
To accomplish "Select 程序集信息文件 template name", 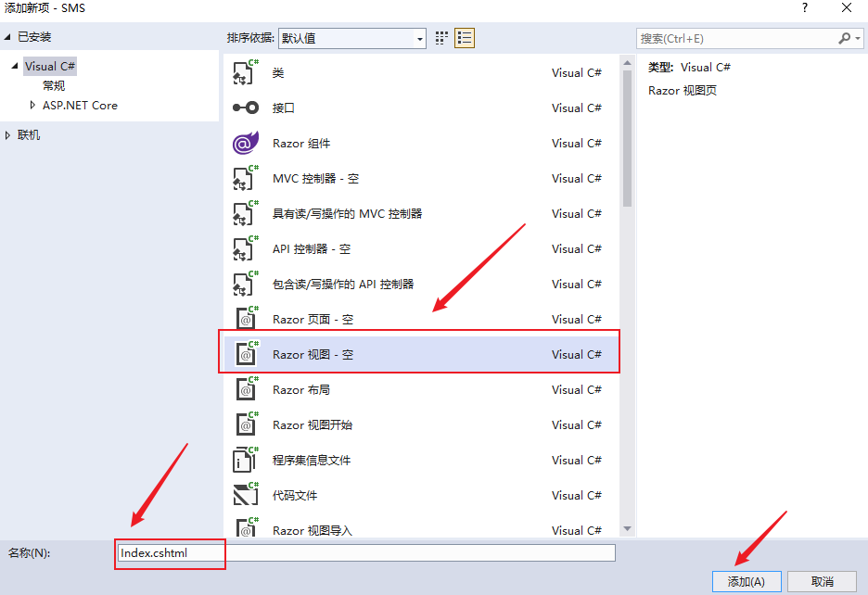I will (x=312, y=461).
